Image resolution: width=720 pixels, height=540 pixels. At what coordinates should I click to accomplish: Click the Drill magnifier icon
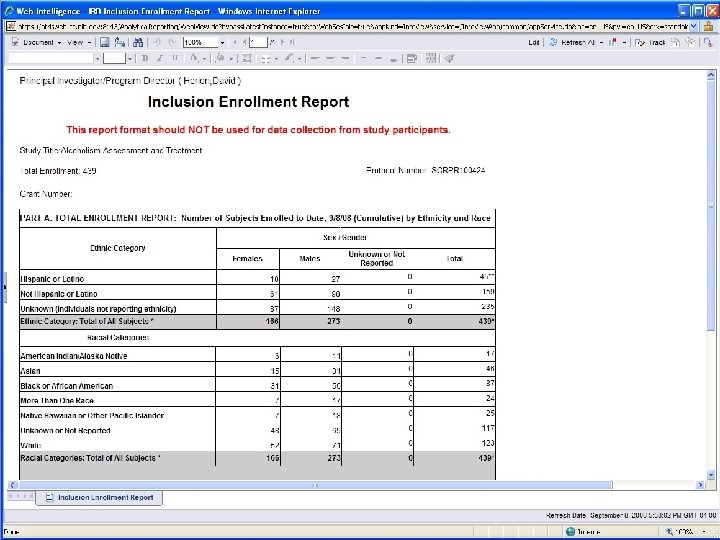pyautogui.click(x=708, y=43)
